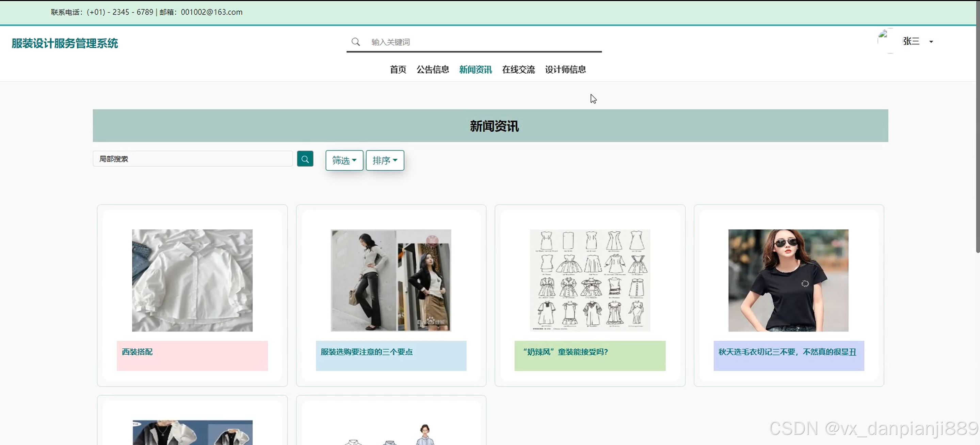Open 在线交流 navigation item
Image resolution: width=980 pixels, height=445 pixels.
tap(518, 69)
